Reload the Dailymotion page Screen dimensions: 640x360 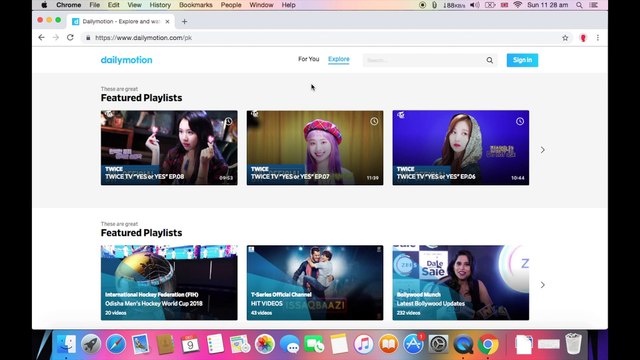click(x=70, y=38)
